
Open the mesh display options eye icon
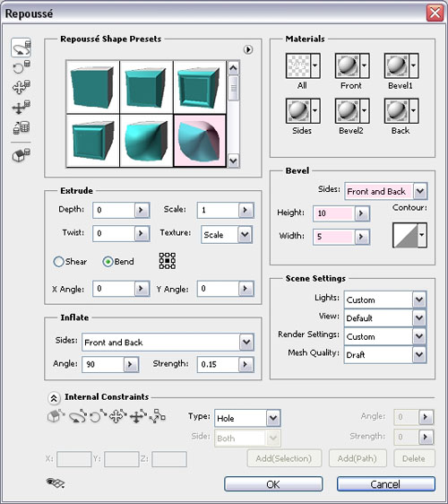pos(56,482)
